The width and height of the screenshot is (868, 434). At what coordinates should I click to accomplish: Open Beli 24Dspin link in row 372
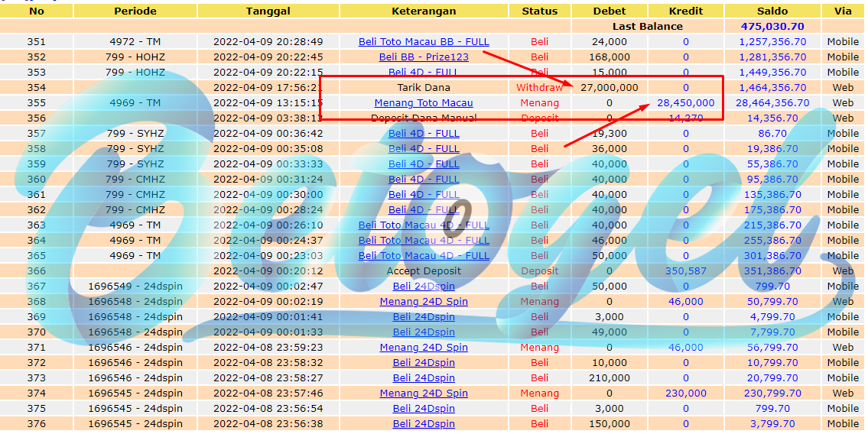point(424,363)
